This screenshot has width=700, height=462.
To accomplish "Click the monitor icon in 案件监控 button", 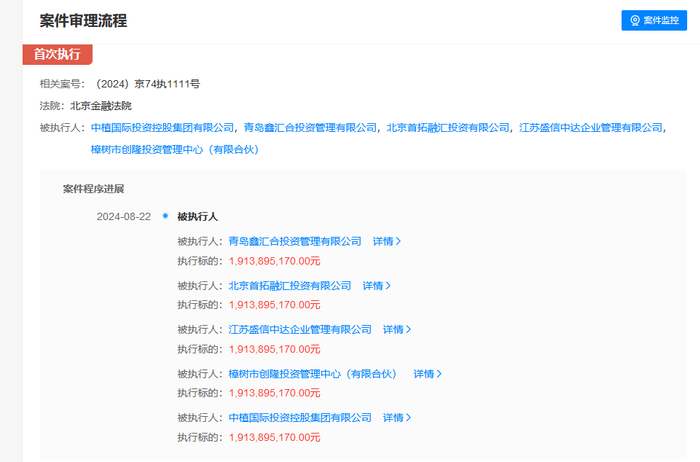I will click(635, 21).
